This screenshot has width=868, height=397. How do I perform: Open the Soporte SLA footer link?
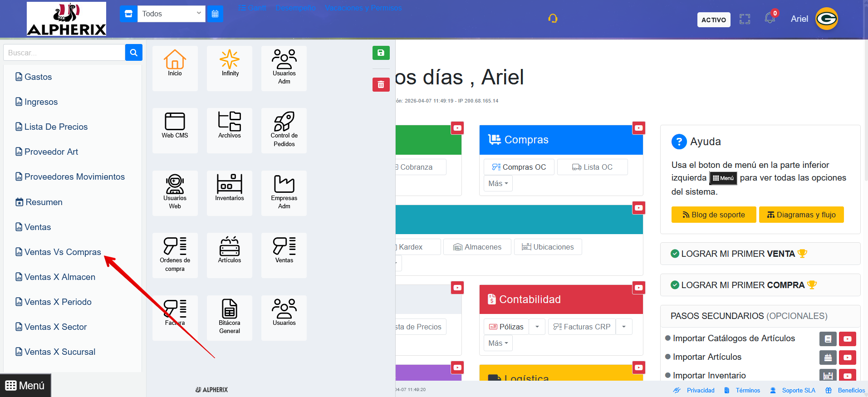[x=798, y=390]
